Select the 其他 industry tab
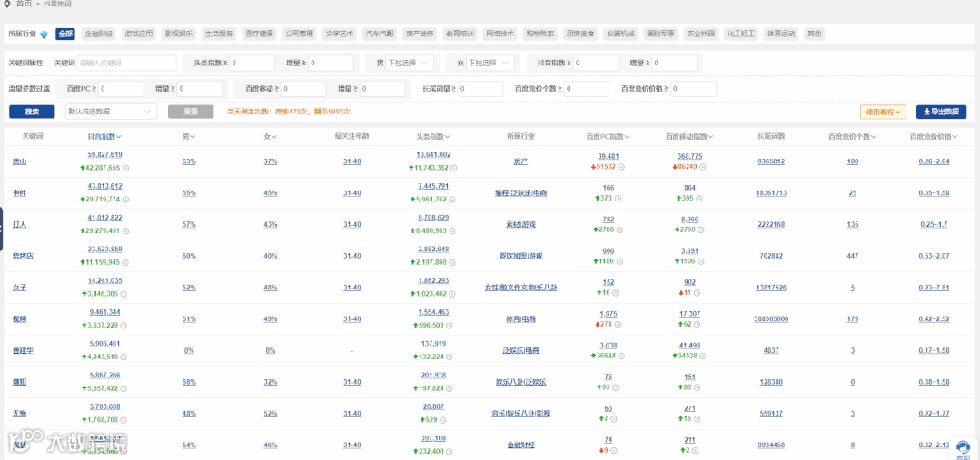980x460 pixels. point(815,34)
